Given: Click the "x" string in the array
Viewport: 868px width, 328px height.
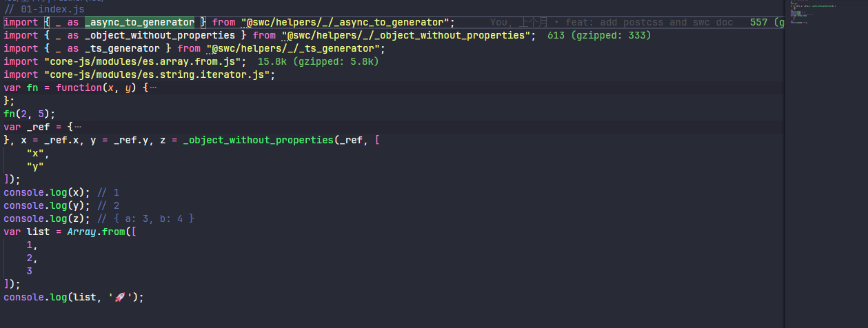Looking at the screenshot, I should coord(37,154).
